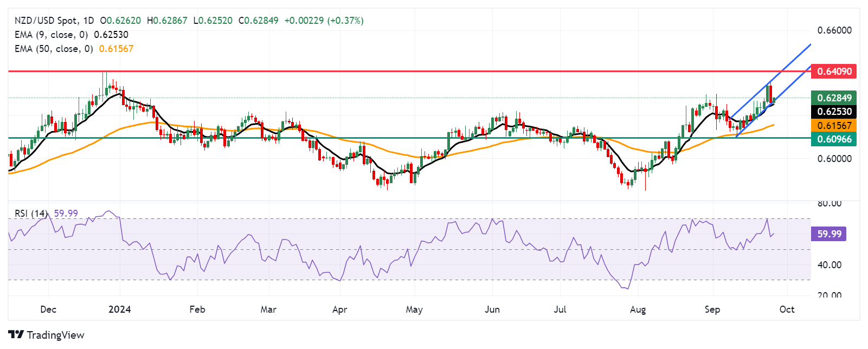The image size is (868, 349).
Task: Click the 0.66000 price axis label
Action: point(834,30)
